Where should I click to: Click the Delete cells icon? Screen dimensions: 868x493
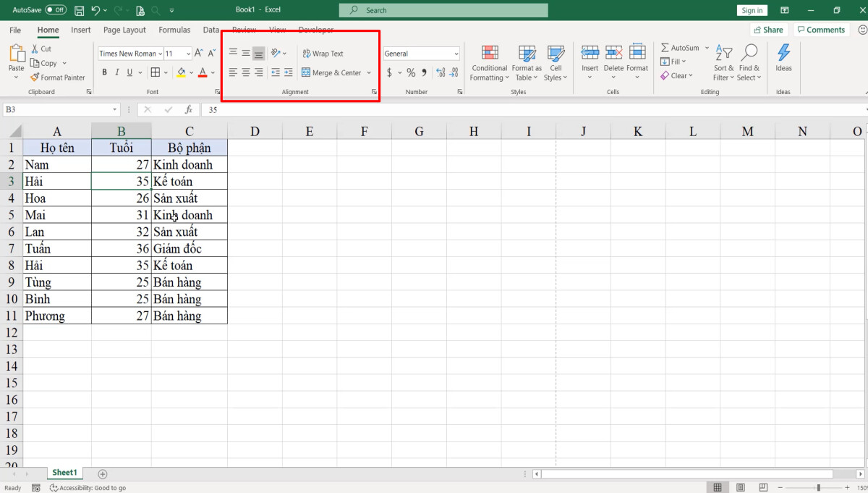(x=613, y=53)
